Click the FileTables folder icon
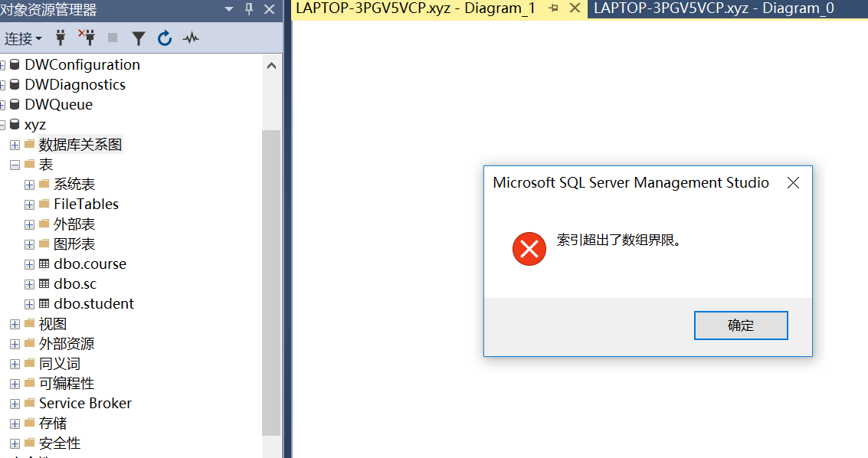 coord(44,204)
